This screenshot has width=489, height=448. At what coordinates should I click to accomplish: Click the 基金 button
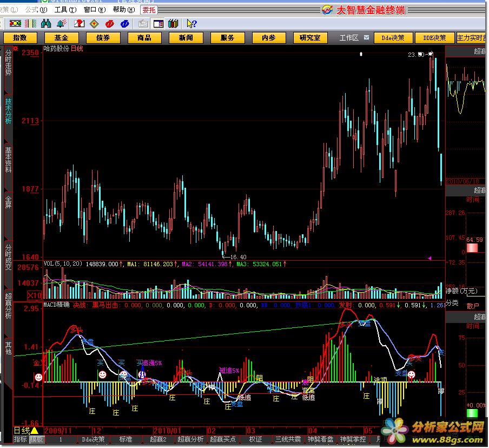tap(61, 38)
